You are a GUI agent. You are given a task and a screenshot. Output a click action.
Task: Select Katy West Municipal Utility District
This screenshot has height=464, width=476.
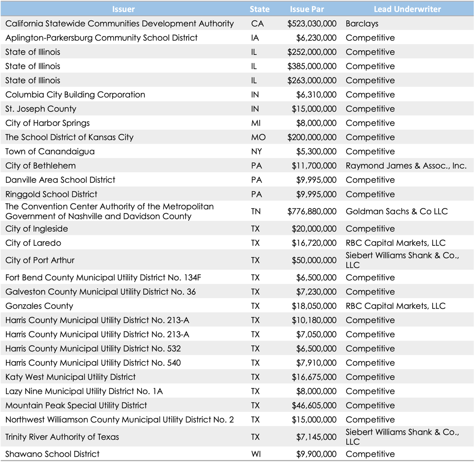coord(71,377)
